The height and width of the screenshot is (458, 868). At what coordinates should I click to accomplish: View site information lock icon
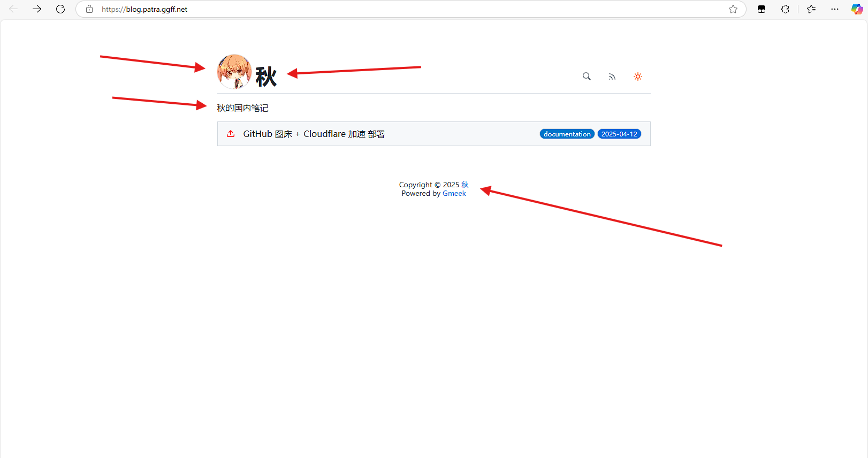(89, 9)
